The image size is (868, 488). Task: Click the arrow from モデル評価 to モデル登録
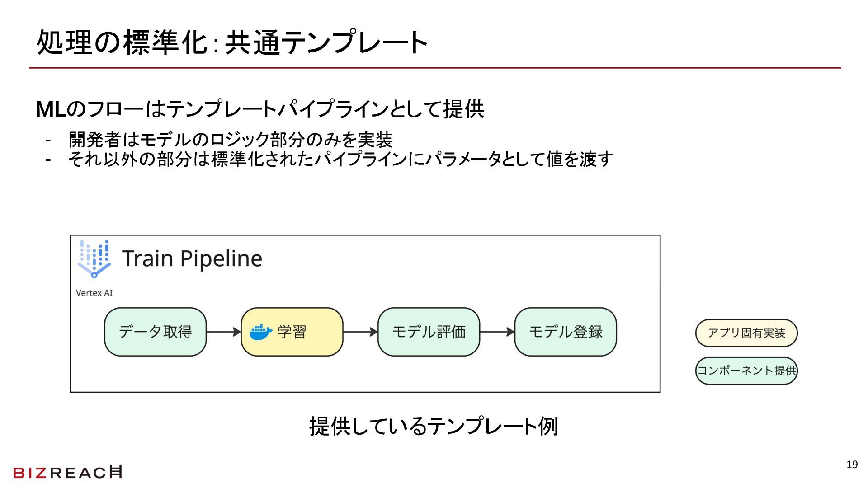pos(497,332)
